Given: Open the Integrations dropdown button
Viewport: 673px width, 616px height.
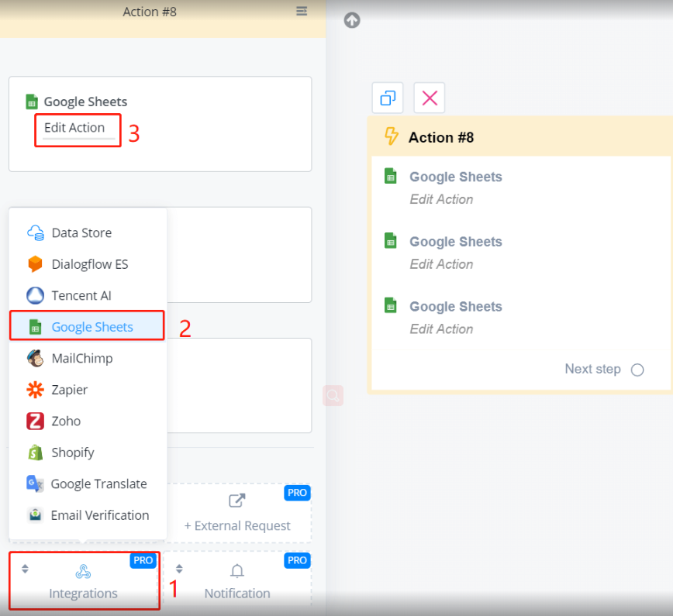Looking at the screenshot, I should (x=84, y=581).
